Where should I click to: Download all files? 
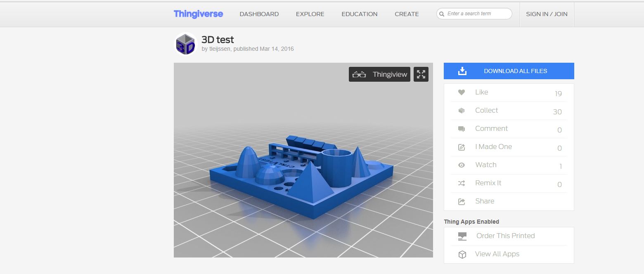509,71
